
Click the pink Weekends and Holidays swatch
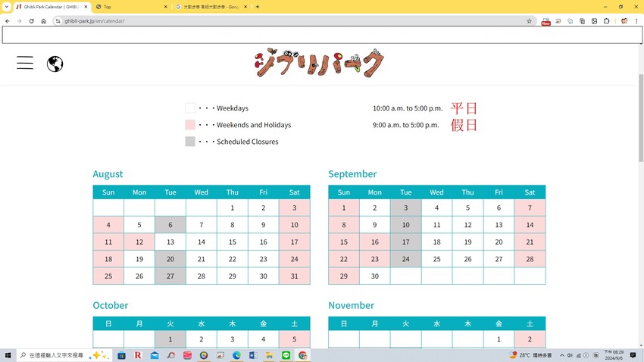coord(189,125)
